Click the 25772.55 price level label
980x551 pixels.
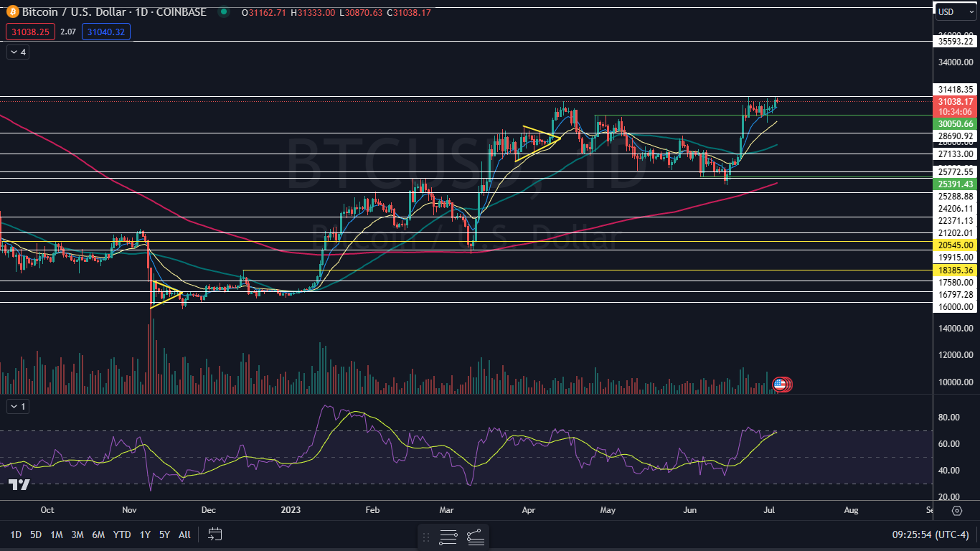click(x=956, y=172)
